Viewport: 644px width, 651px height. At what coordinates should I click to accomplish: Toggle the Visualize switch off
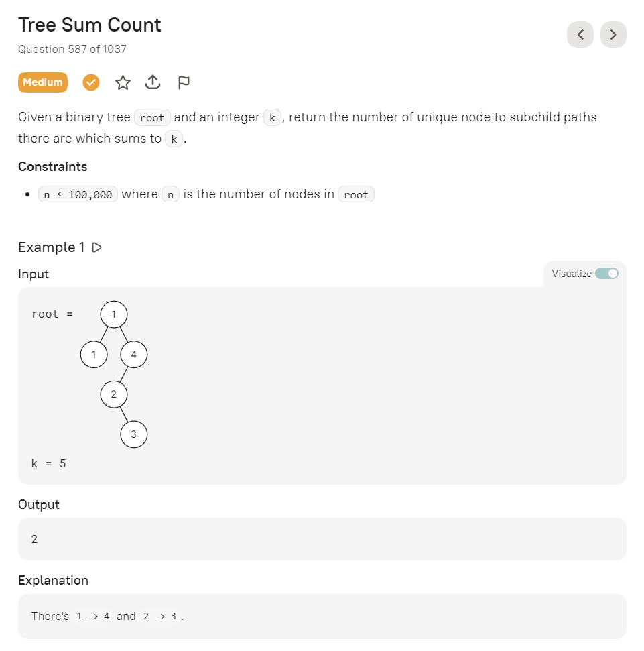coord(606,273)
